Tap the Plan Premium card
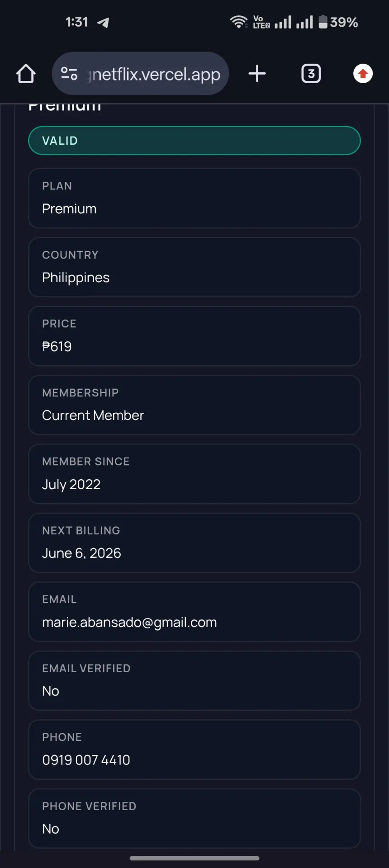389x868 pixels. tap(194, 198)
